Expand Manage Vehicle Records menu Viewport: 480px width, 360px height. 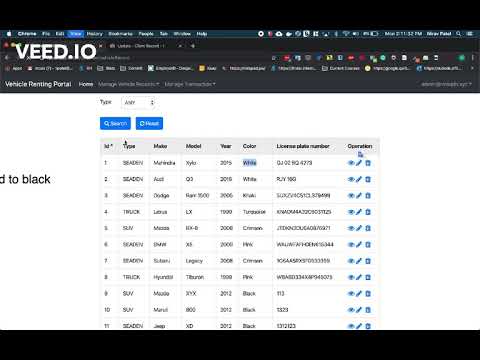click(x=129, y=84)
